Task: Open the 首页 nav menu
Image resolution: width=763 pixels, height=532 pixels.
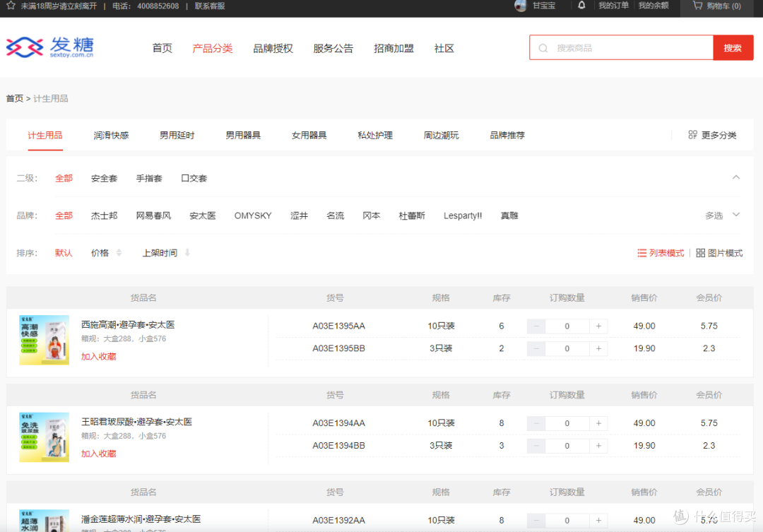Action: tap(162, 48)
